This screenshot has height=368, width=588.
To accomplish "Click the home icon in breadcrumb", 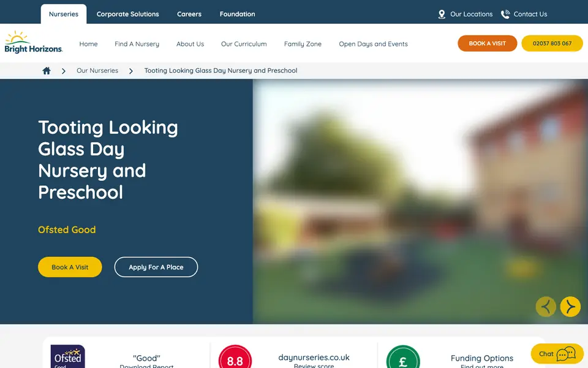I will (47, 71).
